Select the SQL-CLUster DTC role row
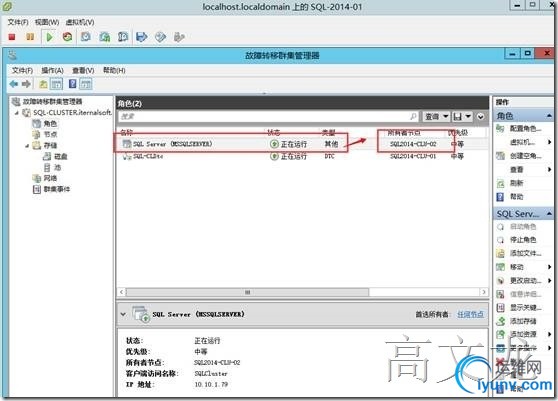558x401 pixels. [x=302, y=156]
